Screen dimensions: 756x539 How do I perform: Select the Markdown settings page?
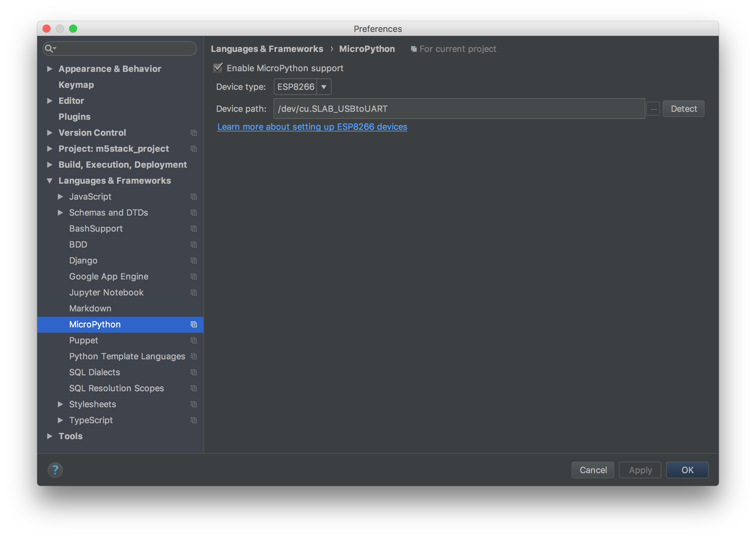point(90,308)
